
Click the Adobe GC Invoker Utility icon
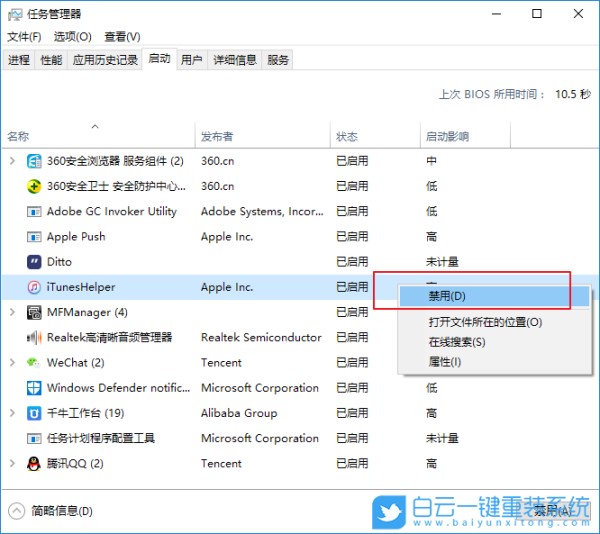click(34, 212)
